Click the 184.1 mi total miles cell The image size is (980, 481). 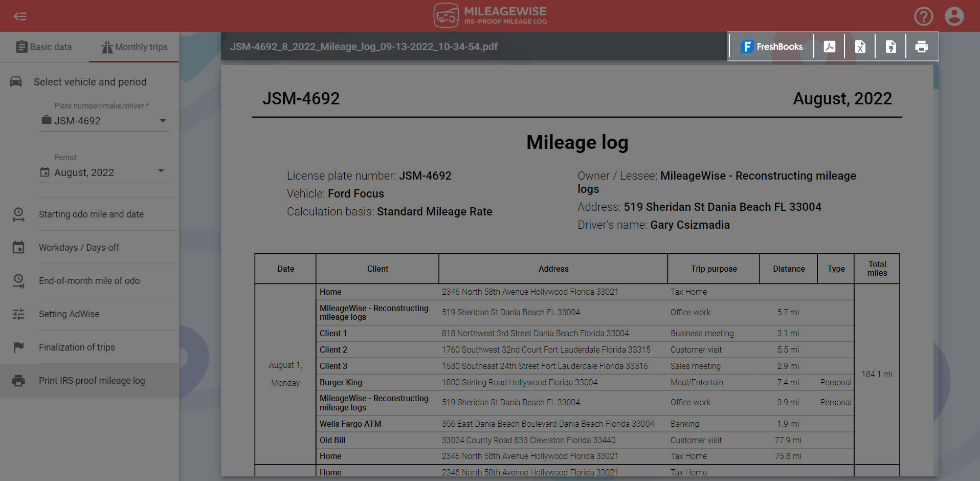(x=877, y=374)
